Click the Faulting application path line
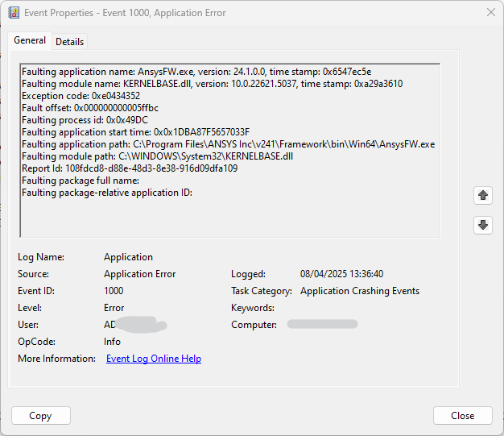Screen dimensions: 504x436 coord(228,144)
